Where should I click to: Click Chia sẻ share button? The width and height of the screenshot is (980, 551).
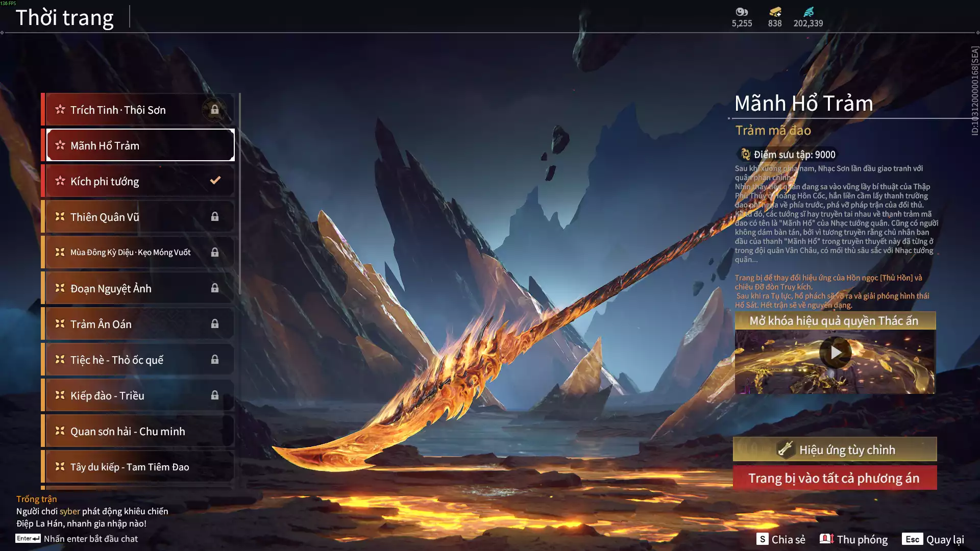pyautogui.click(x=781, y=539)
